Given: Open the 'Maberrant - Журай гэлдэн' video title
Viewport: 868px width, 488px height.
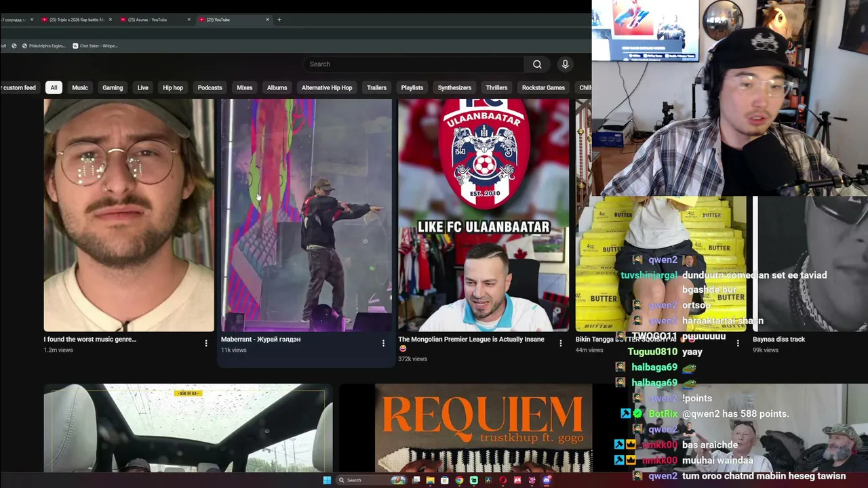Looking at the screenshot, I should tap(260, 339).
